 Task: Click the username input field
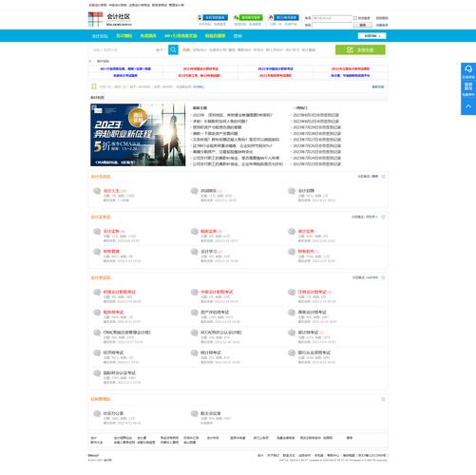point(332,18)
